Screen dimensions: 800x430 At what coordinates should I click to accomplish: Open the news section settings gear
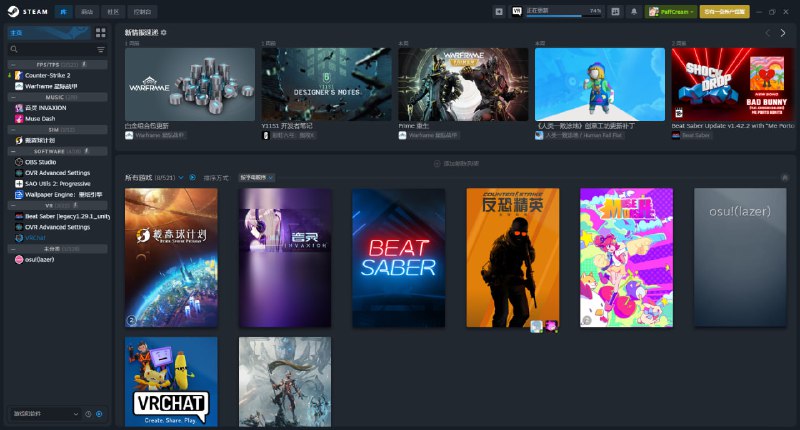164,33
